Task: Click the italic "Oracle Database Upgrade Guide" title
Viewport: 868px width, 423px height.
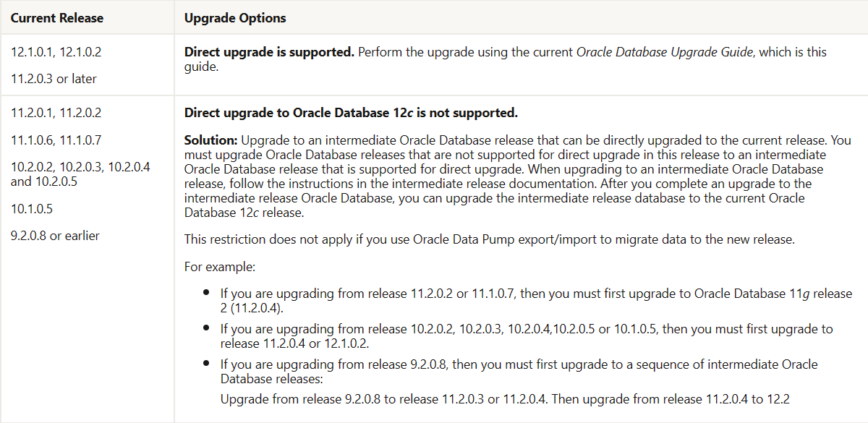Action: click(665, 52)
